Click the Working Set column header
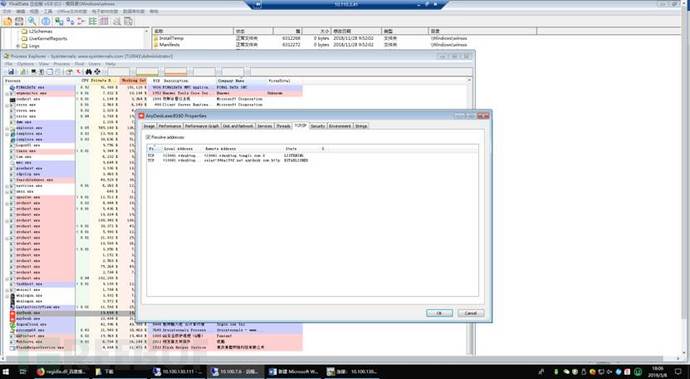The image size is (690, 379). 133,81
